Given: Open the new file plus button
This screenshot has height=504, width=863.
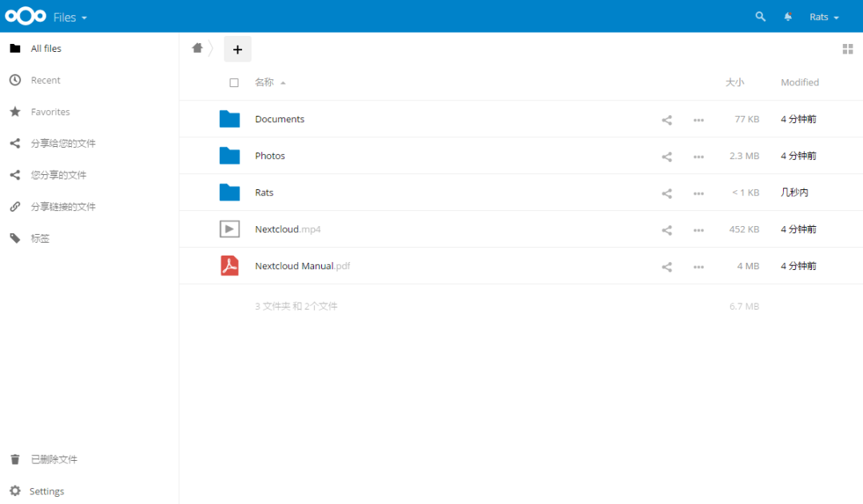Looking at the screenshot, I should click(237, 49).
